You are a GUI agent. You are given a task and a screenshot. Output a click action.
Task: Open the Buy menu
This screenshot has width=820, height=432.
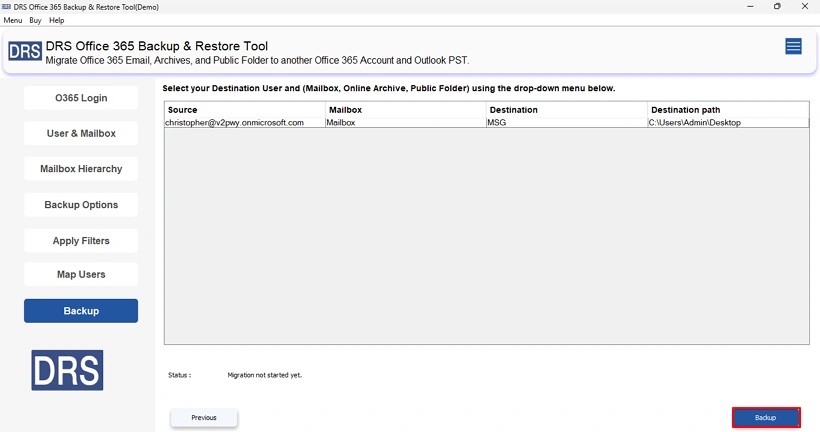(x=35, y=20)
